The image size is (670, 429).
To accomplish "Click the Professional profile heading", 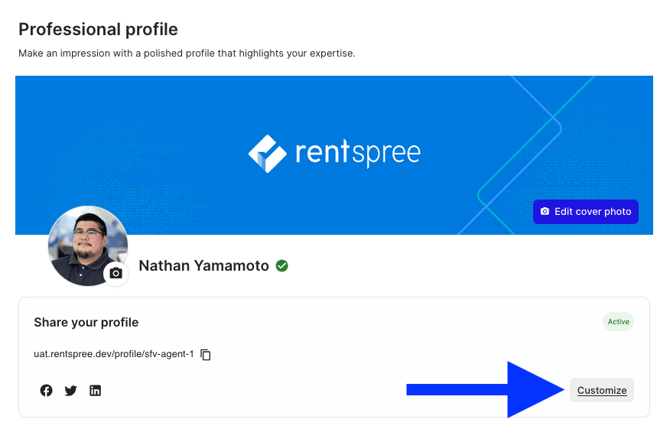I will (98, 29).
